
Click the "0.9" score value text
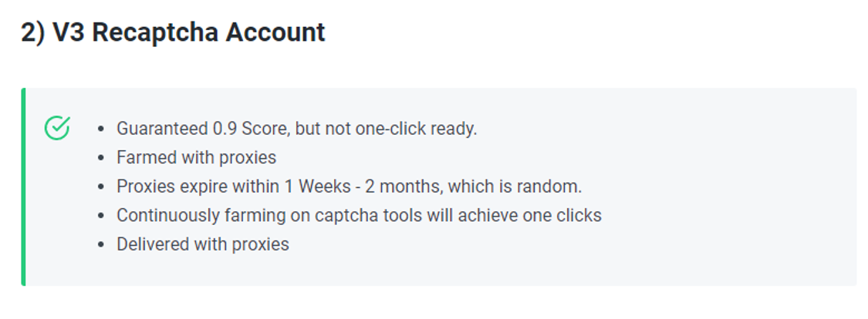(225, 129)
